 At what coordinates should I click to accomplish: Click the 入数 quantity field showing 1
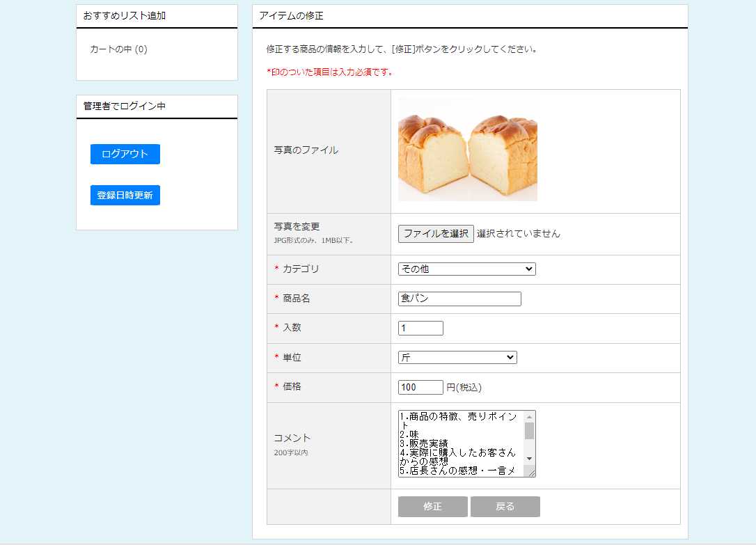tap(420, 327)
